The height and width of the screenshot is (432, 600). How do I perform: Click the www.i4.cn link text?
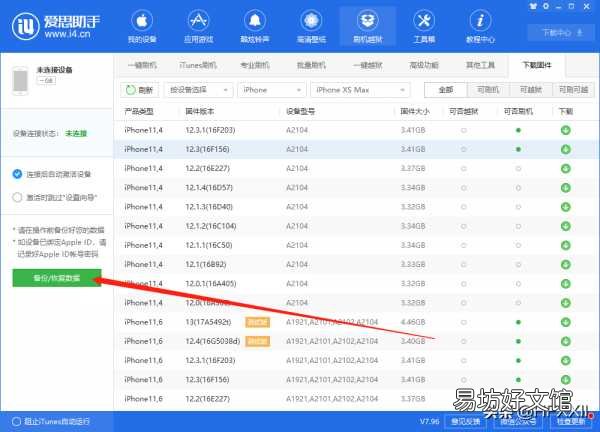[67, 34]
